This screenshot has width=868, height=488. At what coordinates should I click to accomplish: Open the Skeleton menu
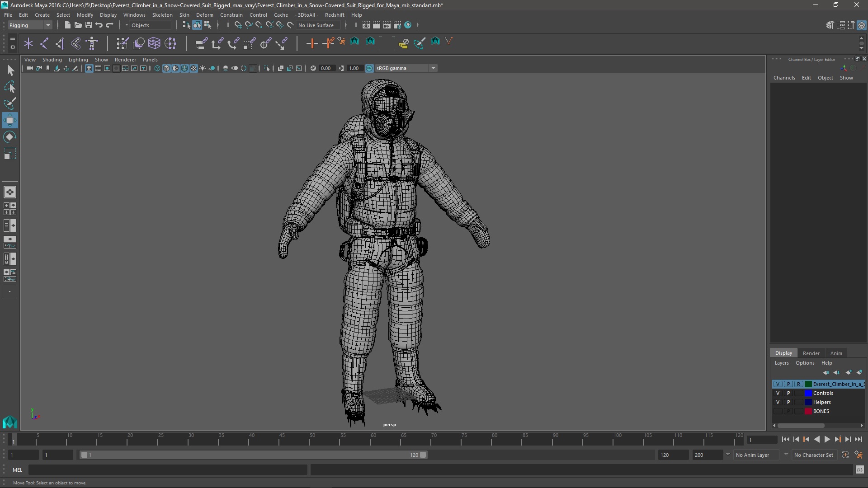coord(162,15)
